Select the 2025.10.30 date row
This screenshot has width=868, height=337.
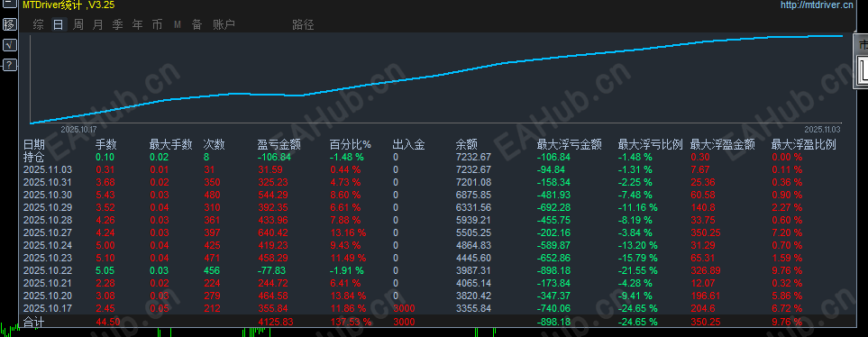[x=48, y=195]
